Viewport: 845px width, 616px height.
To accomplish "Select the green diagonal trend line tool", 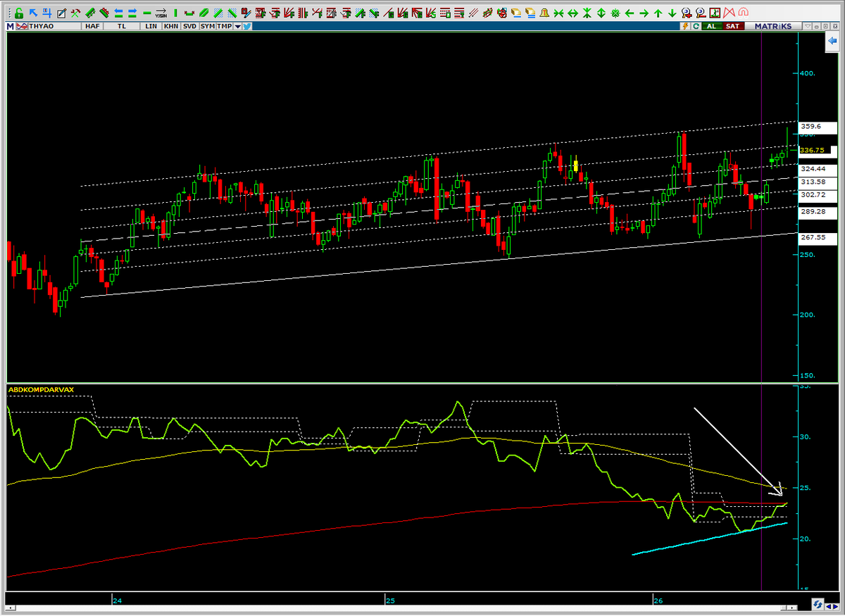I will click(x=204, y=13).
